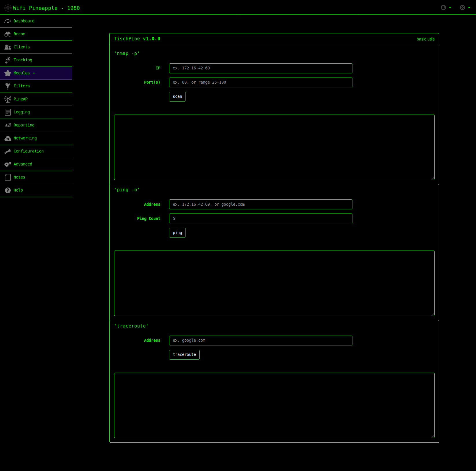Click the ping button
The width and height of the screenshot is (476, 471).
tap(177, 233)
